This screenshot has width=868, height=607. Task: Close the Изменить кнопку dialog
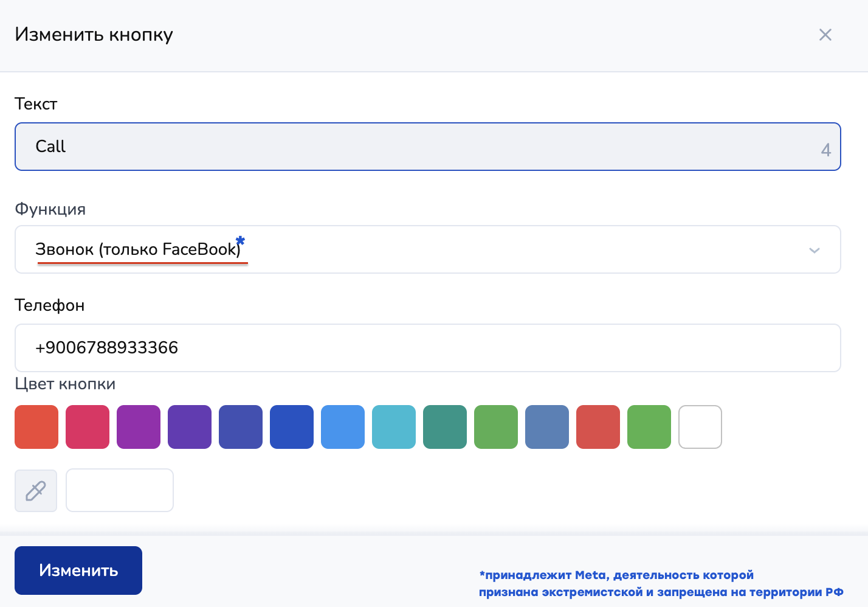[825, 35]
